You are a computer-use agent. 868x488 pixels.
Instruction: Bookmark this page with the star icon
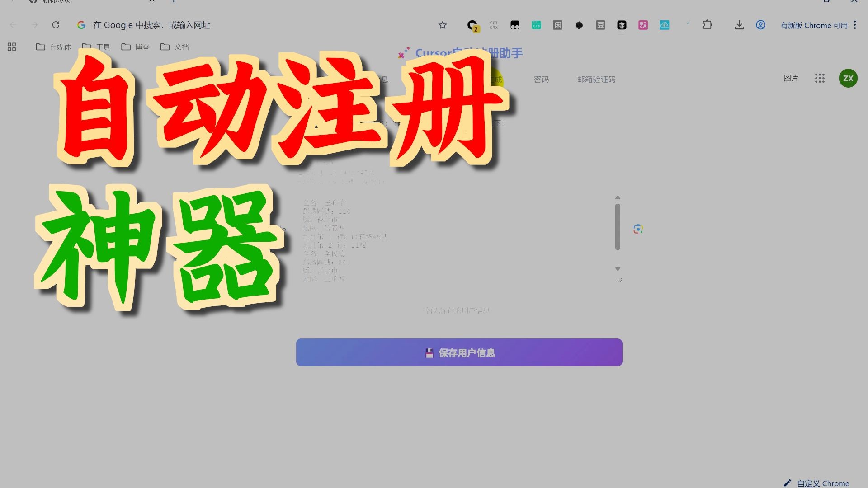(443, 25)
